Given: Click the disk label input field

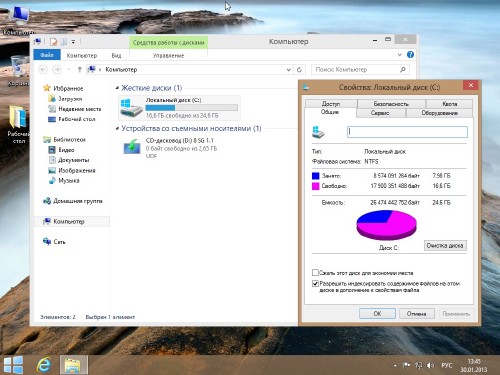Looking at the screenshot, I should [407, 132].
